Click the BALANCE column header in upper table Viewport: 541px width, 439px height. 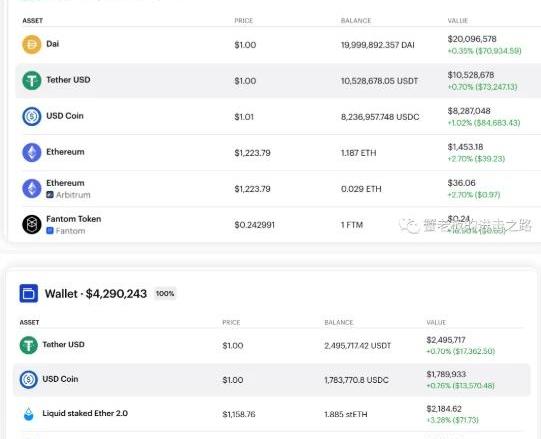click(356, 21)
